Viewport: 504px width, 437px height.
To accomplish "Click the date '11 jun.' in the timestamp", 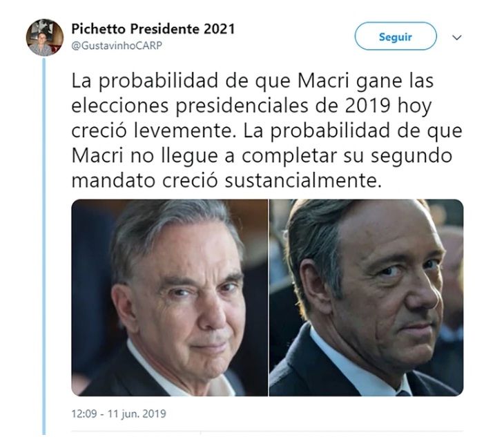I will pyautogui.click(x=124, y=414).
